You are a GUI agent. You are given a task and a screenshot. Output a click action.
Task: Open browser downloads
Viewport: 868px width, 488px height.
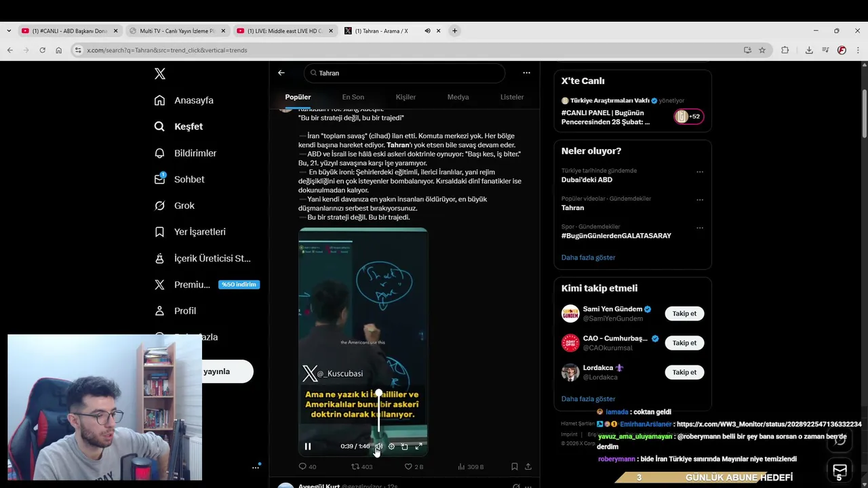(809, 50)
